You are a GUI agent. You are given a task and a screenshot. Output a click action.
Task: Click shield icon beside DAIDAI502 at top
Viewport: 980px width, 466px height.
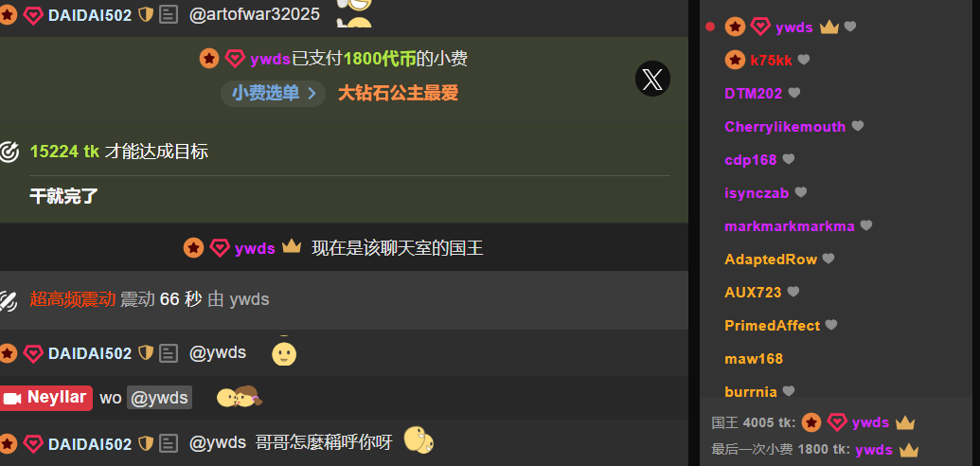(x=146, y=15)
